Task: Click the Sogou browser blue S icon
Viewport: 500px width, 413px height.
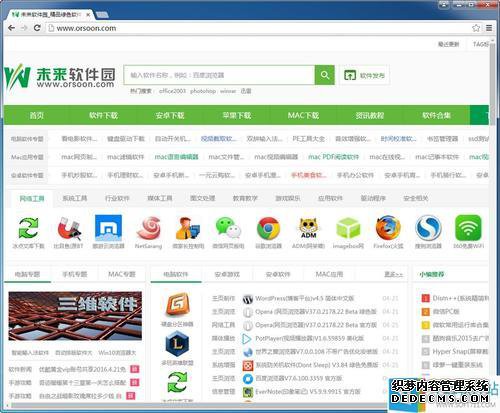Action: [x=428, y=228]
